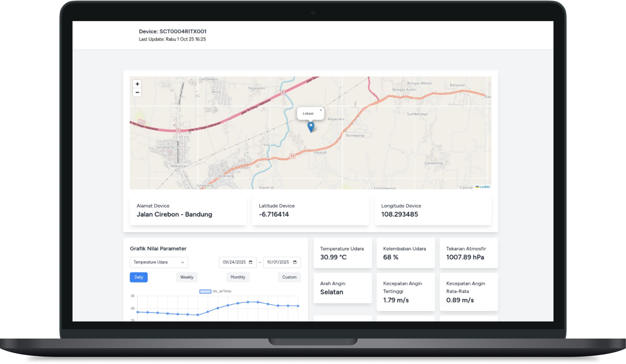Viewport: 626px width, 364px height.
Task: Click the Device: SCT0004RITX001 title
Action: point(172,31)
